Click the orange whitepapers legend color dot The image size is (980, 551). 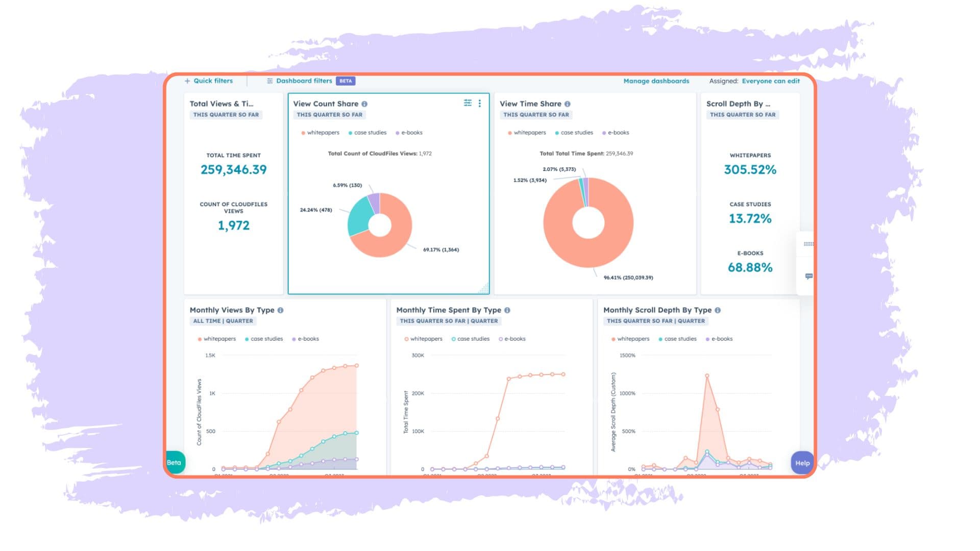point(303,132)
